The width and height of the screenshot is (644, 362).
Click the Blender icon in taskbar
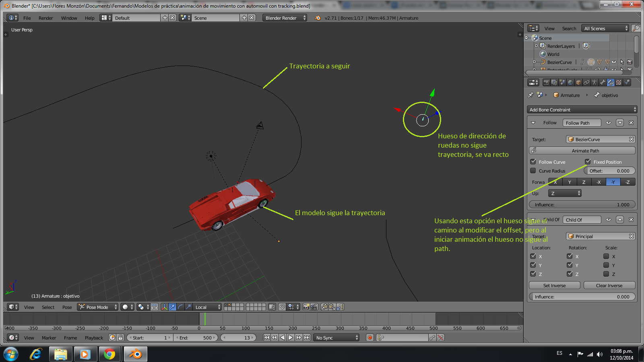[135, 354]
